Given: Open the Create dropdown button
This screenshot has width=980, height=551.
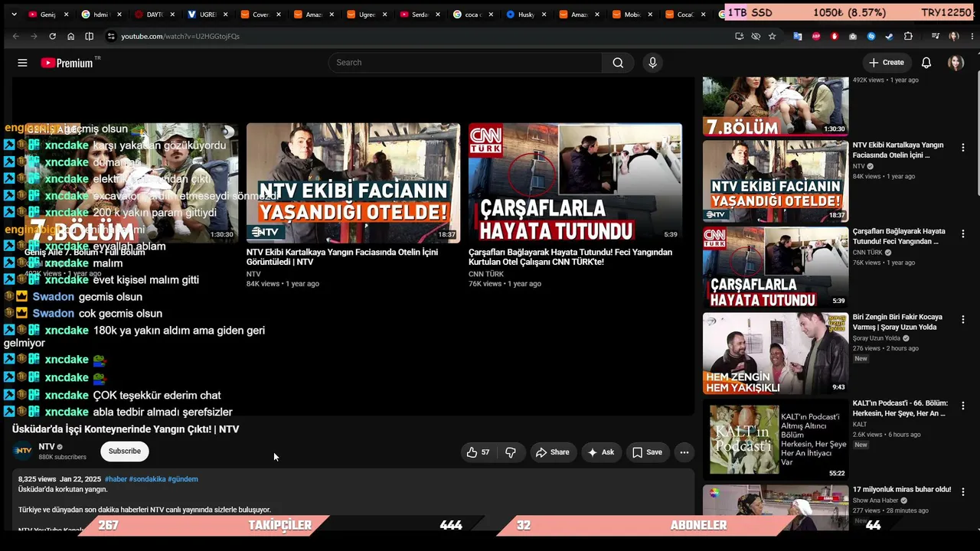Looking at the screenshot, I should (887, 63).
